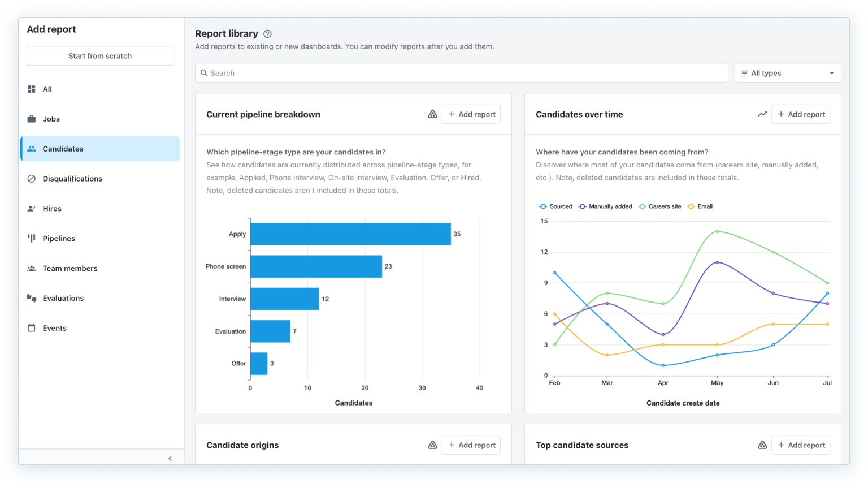Click the Apply bar in pipeline chart

pos(350,234)
